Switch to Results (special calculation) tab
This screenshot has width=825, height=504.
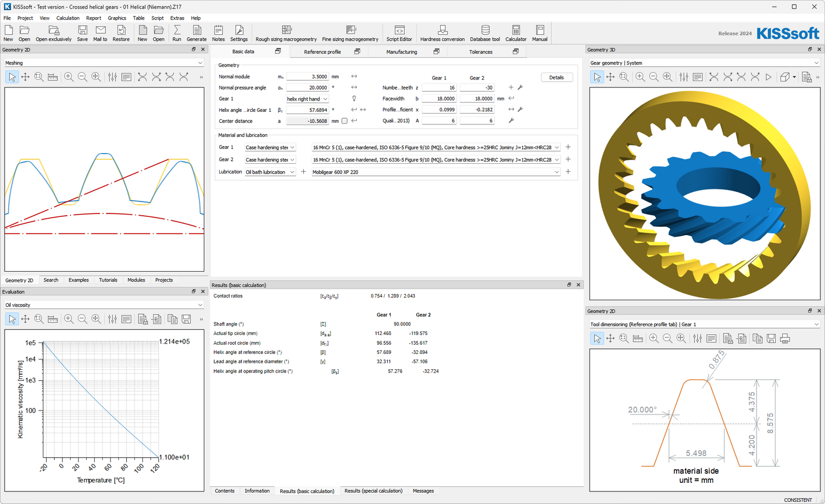point(373,491)
